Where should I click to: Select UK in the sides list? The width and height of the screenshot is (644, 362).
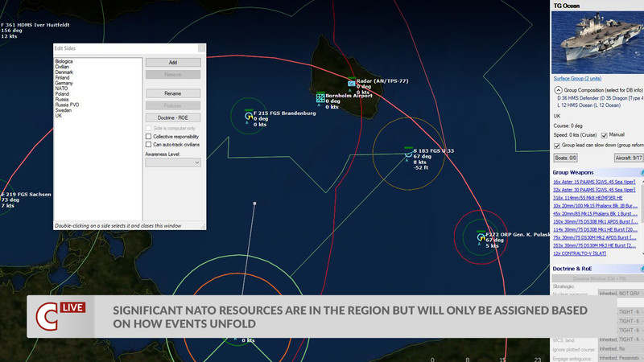point(58,115)
